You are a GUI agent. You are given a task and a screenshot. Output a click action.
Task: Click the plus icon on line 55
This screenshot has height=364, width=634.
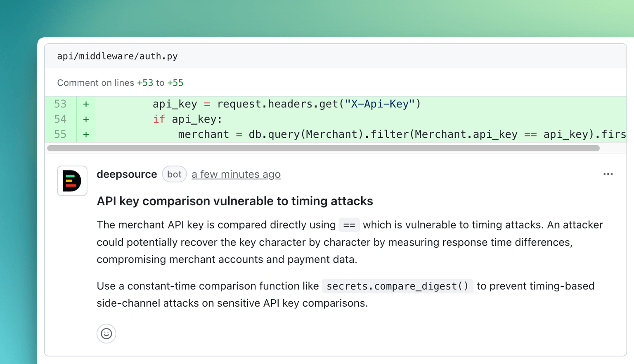(x=86, y=134)
